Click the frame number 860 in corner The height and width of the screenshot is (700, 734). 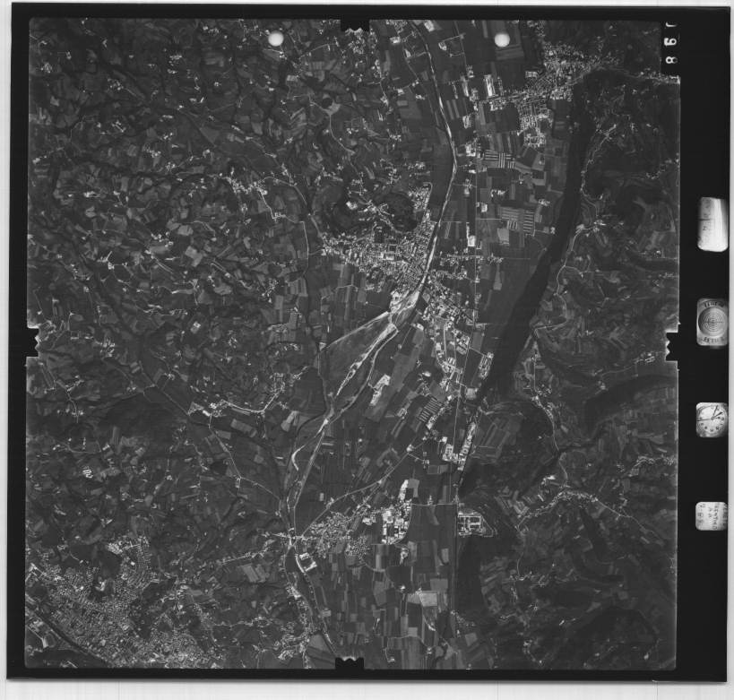coord(672,45)
